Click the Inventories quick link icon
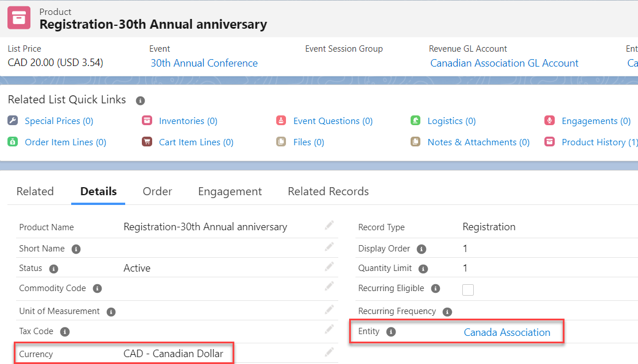Viewport: 638px width, 364px height. (147, 121)
